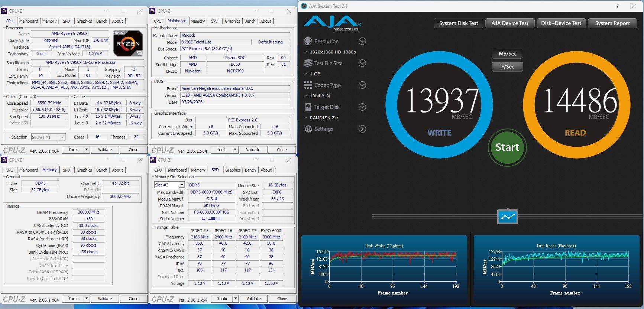The height and width of the screenshot is (309, 644).
Task: Click the Resolution film reel icon in AJA
Action: (x=308, y=41)
